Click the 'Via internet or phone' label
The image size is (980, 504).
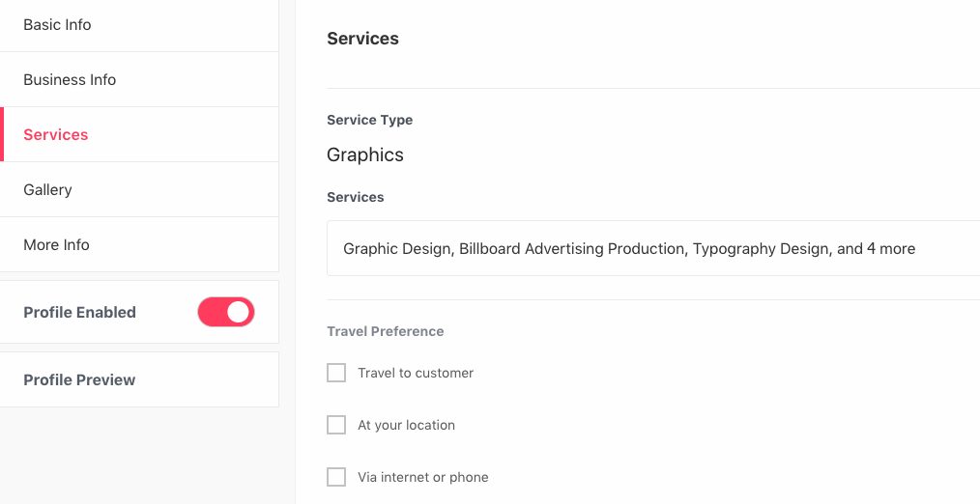[423, 478]
